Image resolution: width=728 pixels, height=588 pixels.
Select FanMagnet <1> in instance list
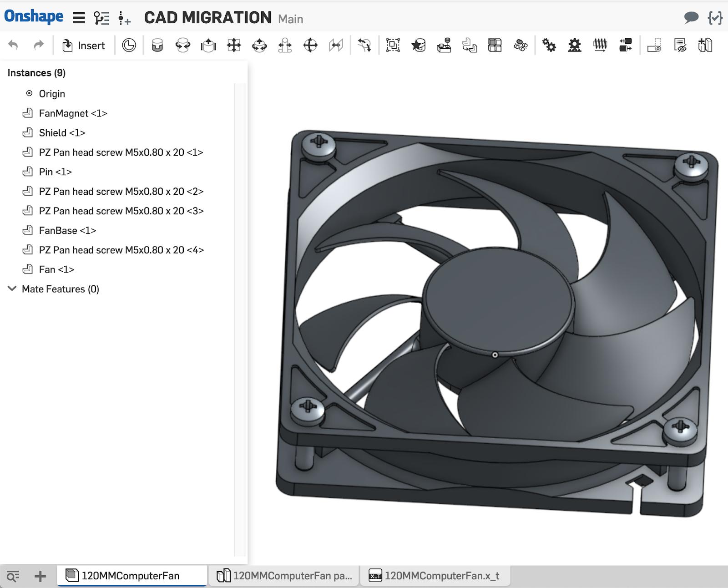(x=73, y=113)
